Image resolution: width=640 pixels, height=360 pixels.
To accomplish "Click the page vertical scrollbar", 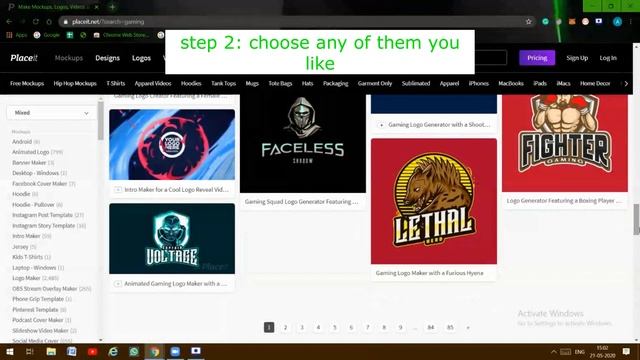I will tap(636, 220).
